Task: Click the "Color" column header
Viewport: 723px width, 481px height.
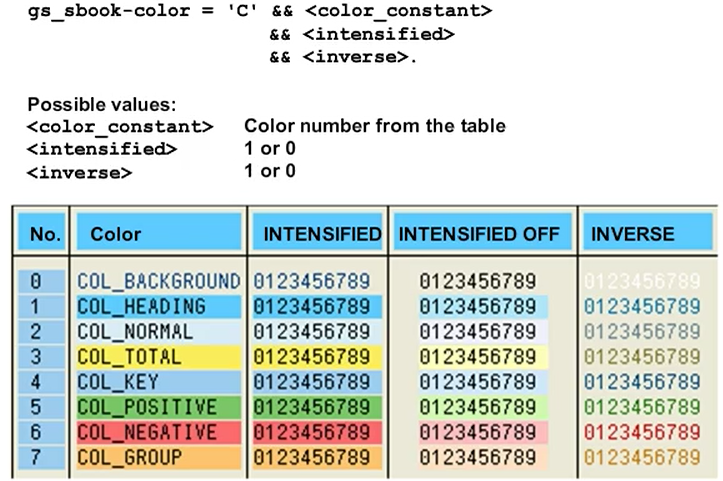Action: pos(156,234)
